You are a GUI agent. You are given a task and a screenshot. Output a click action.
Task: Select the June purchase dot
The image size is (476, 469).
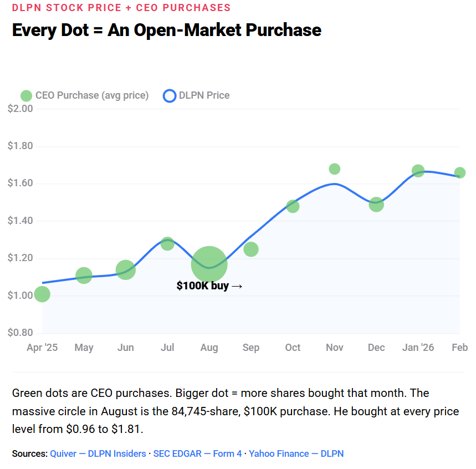[x=126, y=270]
